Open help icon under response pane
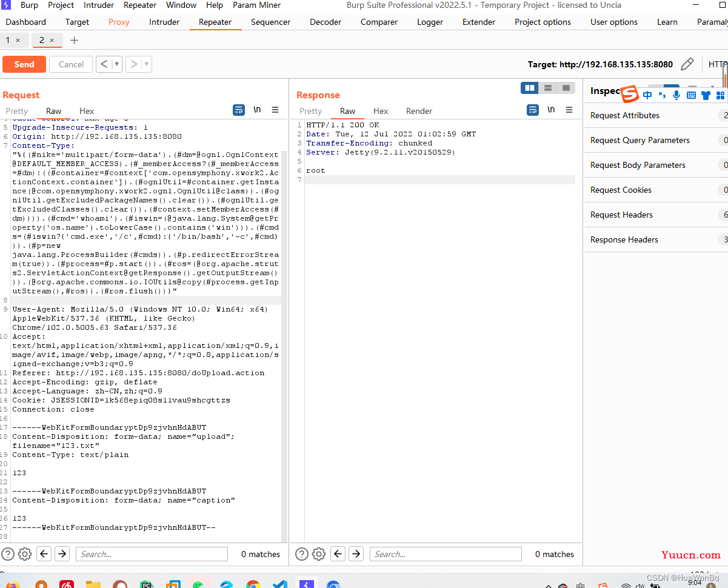The height and width of the screenshot is (588, 728). (302, 553)
